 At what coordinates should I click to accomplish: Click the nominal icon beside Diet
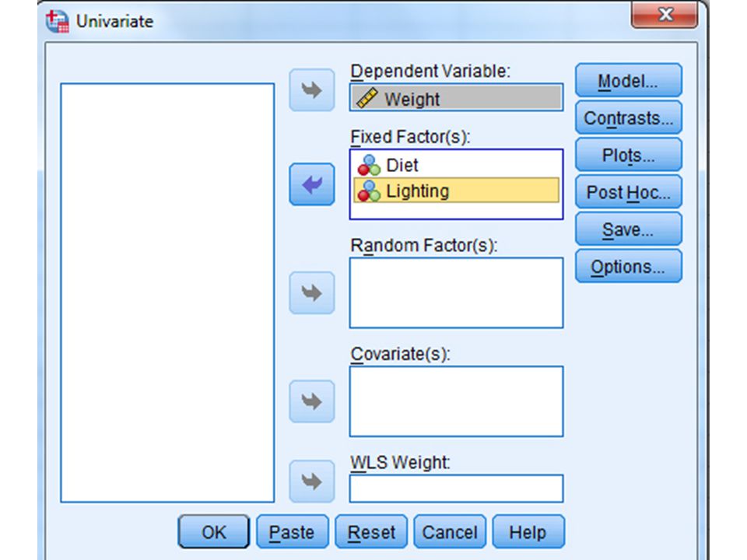pyautogui.click(x=369, y=165)
